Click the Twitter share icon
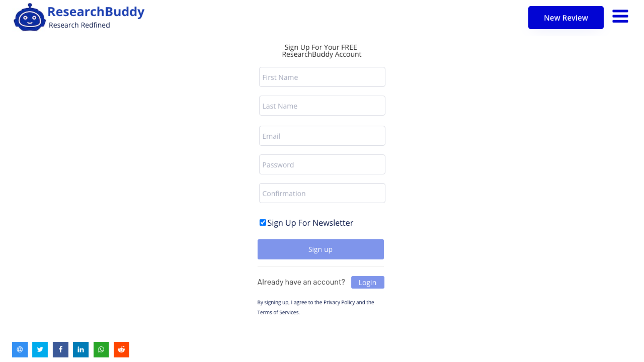This screenshot has height=362, width=644. point(40,350)
